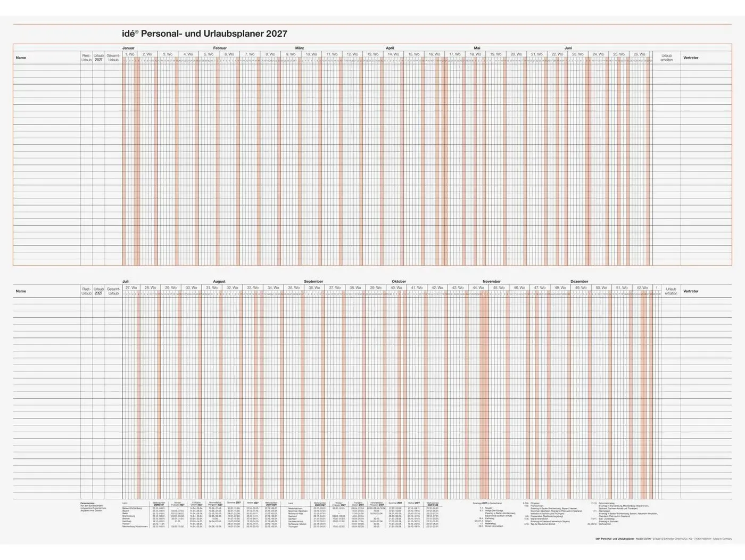Select the 'Oktober' month heading
The height and width of the screenshot is (560, 745).
pos(399,281)
